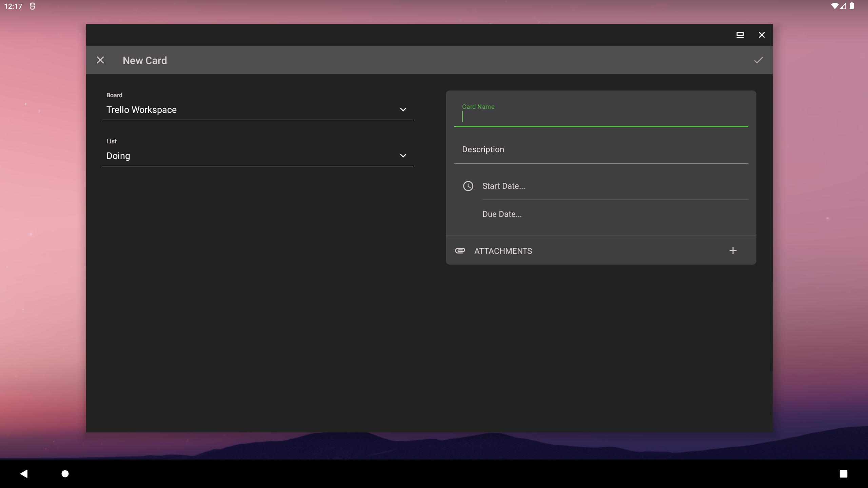The height and width of the screenshot is (488, 868).
Task: Tap the Android home circle button
Action: (65, 474)
